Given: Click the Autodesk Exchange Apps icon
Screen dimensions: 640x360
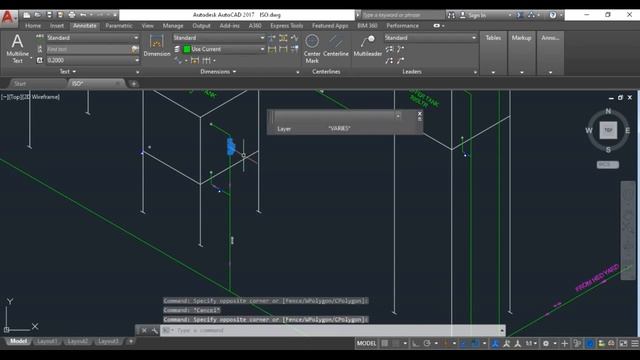Looking at the screenshot, I should (520, 15).
